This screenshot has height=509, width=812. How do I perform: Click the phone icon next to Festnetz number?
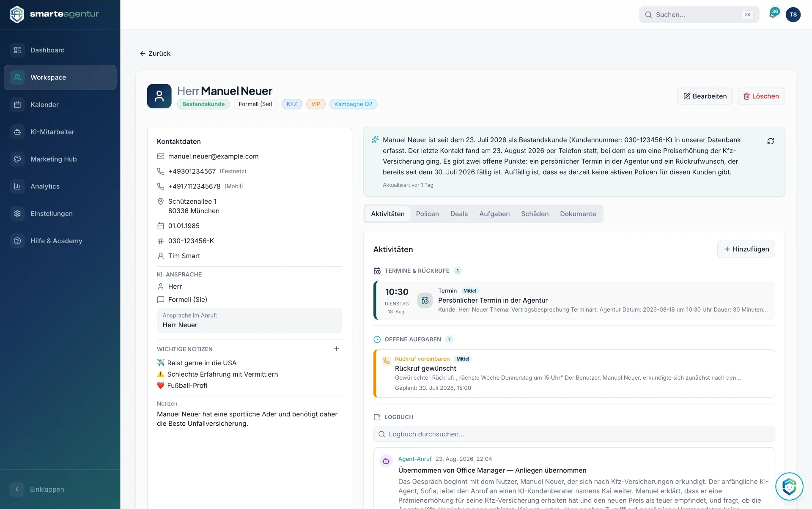161,171
